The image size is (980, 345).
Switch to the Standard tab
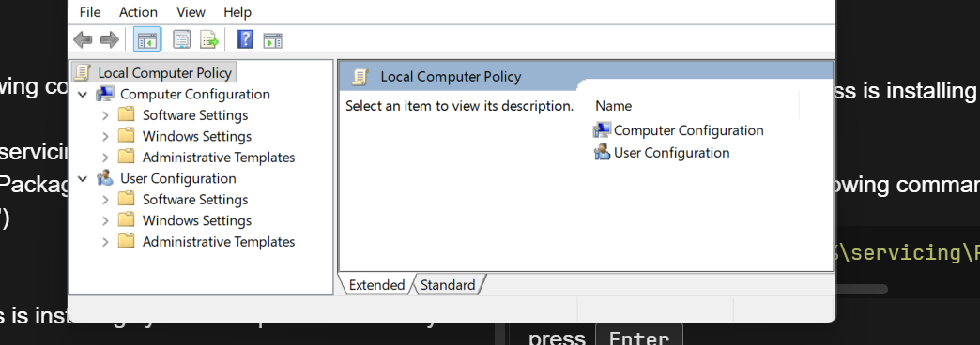[x=448, y=285]
